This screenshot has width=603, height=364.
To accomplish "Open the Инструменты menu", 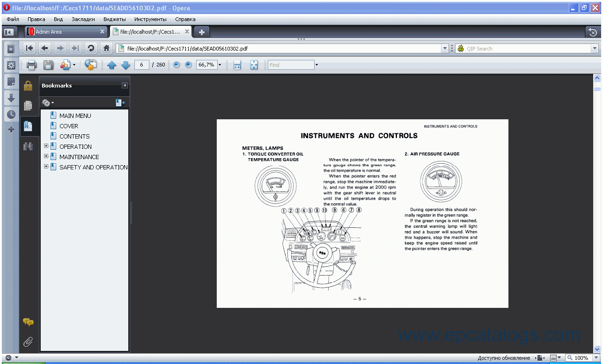I will [150, 19].
